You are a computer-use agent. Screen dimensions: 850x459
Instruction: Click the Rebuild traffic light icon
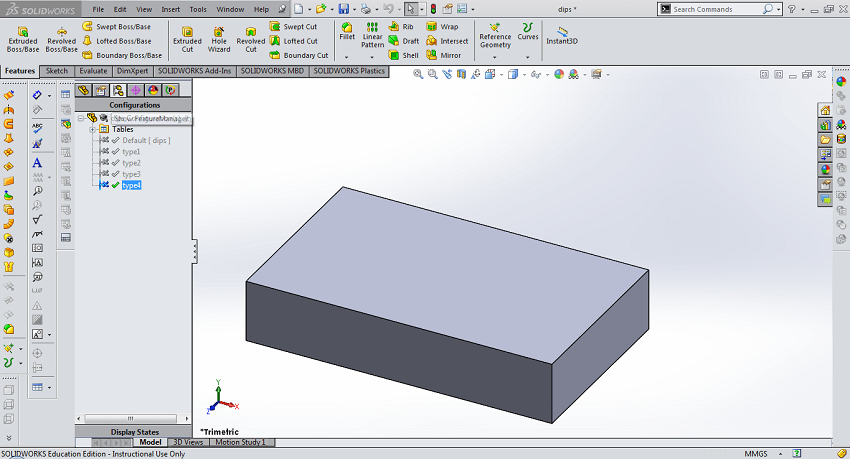click(x=433, y=9)
